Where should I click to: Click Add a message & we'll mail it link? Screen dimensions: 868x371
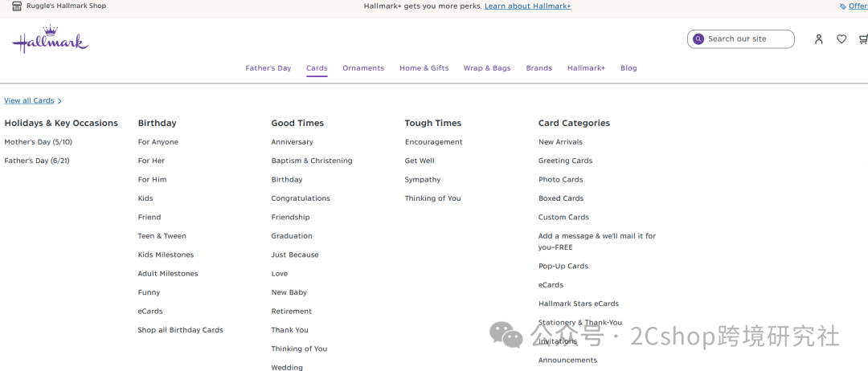pos(596,242)
